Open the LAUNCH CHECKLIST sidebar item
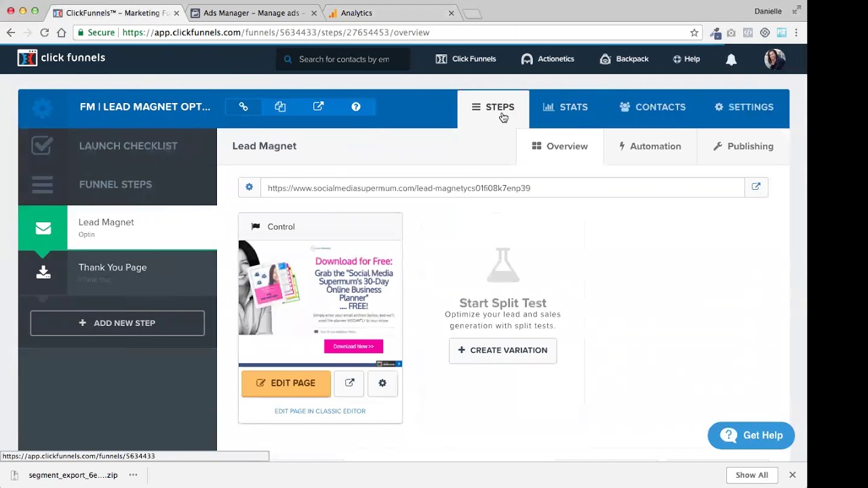Screen dimensions: 868x488 coord(117,146)
